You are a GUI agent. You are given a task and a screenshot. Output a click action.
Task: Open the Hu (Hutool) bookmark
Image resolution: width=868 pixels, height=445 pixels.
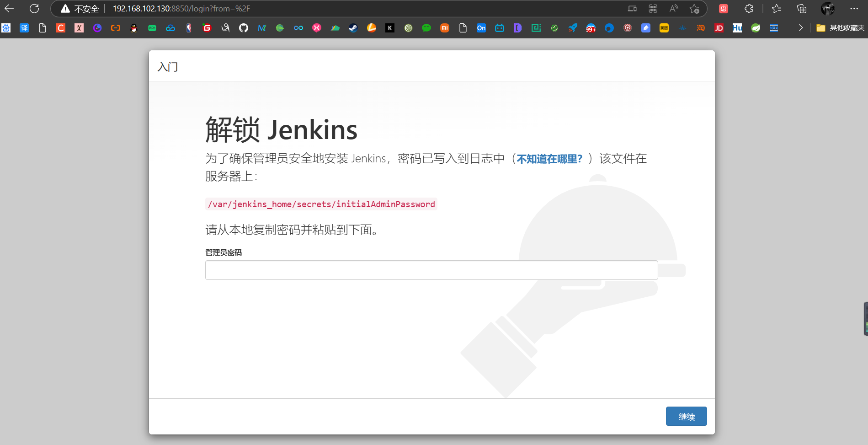tap(737, 28)
